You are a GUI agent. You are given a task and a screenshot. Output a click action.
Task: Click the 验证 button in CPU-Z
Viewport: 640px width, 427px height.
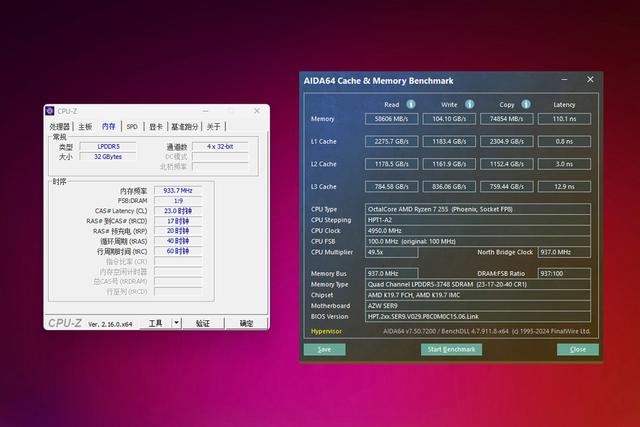tap(203, 323)
